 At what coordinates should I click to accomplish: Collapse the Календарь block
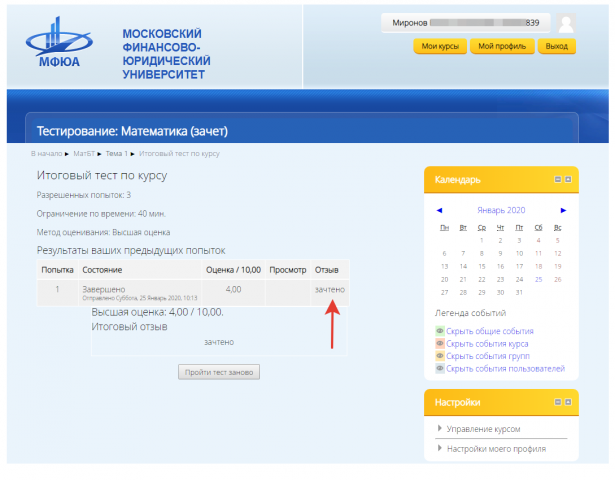click(558, 180)
